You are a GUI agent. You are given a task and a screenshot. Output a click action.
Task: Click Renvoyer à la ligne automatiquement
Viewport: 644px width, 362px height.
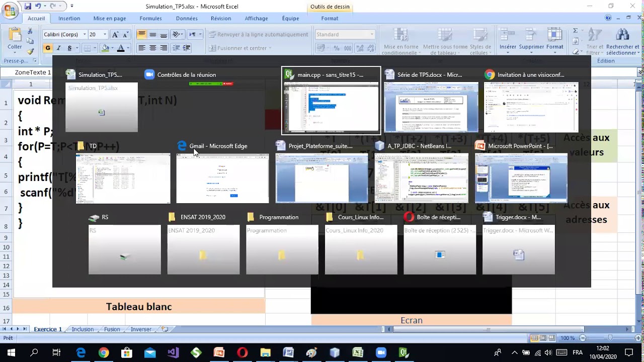pyautogui.click(x=258, y=34)
